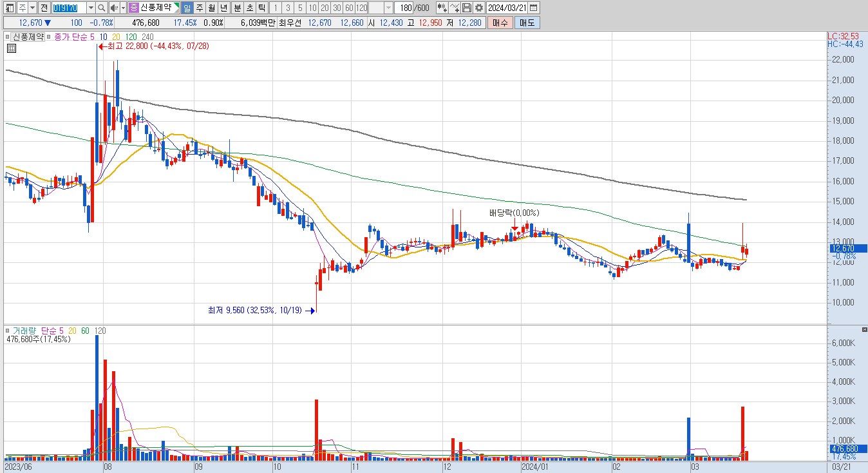The image size is (868, 473).
Task: Click the 거래량 단순 5 volume legend
Action: tap(38, 331)
